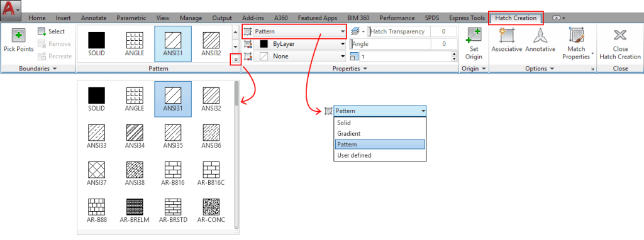Click expanded gallery vertical scrollbar
The height and width of the screenshot is (240, 644).
[x=236, y=94]
